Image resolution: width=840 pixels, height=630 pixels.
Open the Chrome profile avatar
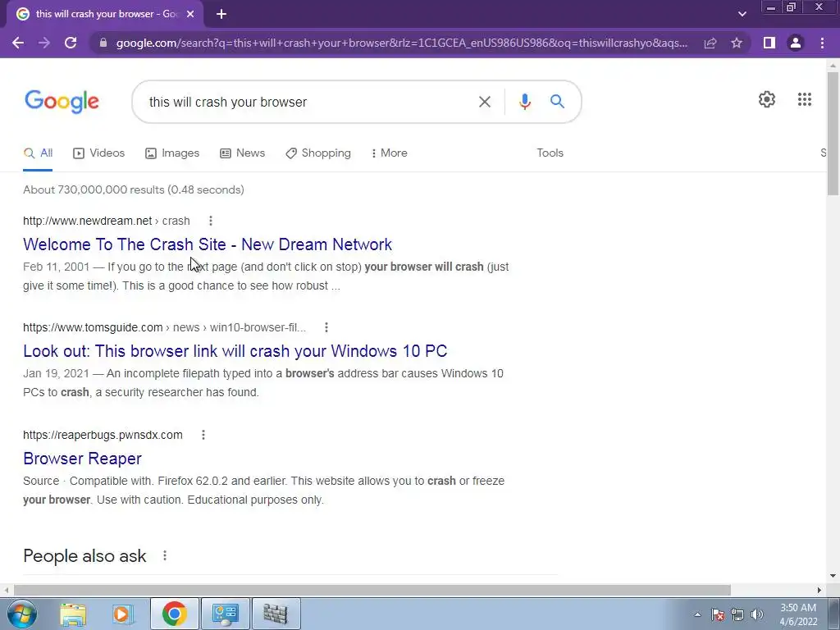[796, 43]
